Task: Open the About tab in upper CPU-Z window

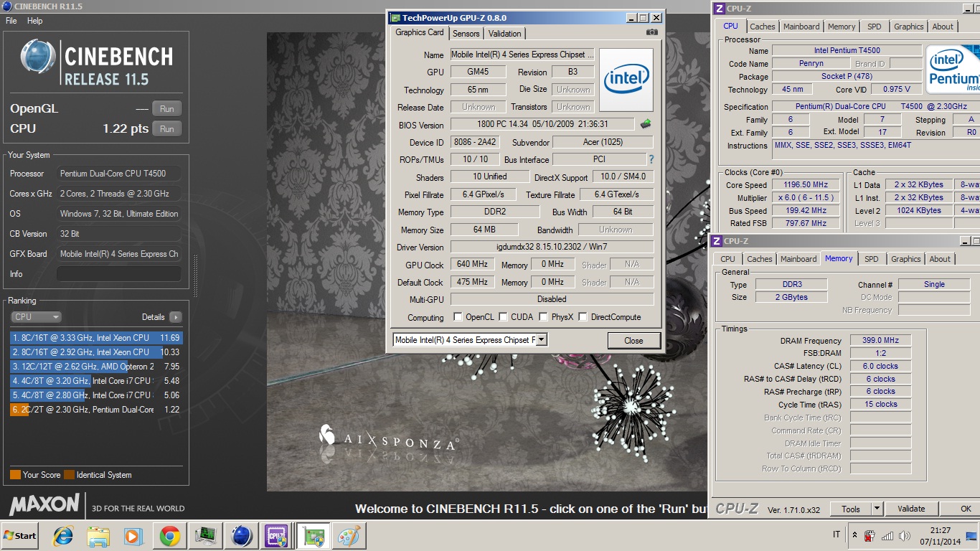Action: [x=943, y=27]
